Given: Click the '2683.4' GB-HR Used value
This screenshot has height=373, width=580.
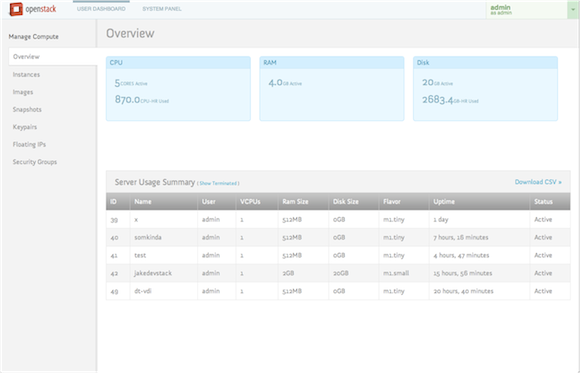Looking at the screenshot, I should [x=438, y=100].
